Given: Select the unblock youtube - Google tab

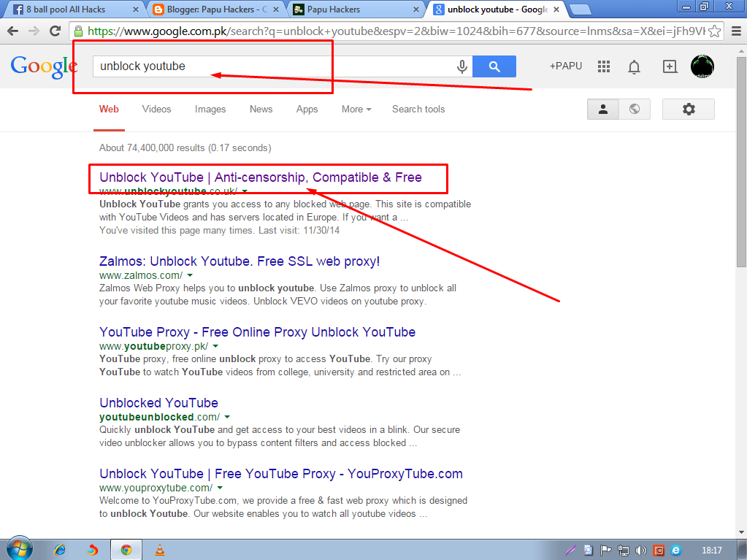Looking at the screenshot, I should pos(497,9).
